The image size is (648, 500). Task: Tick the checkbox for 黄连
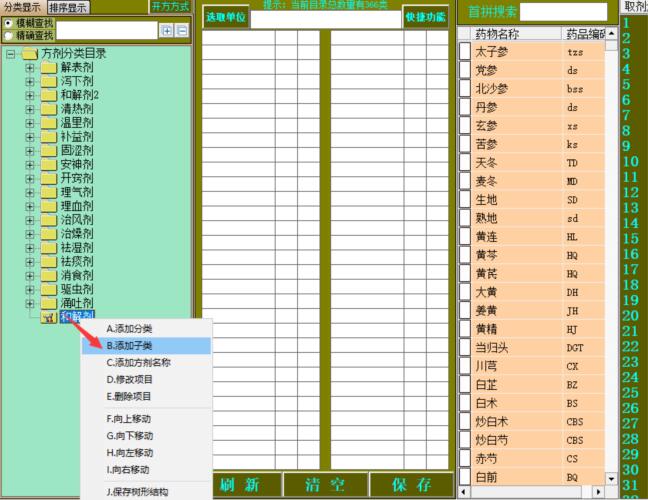tap(465, 237)
